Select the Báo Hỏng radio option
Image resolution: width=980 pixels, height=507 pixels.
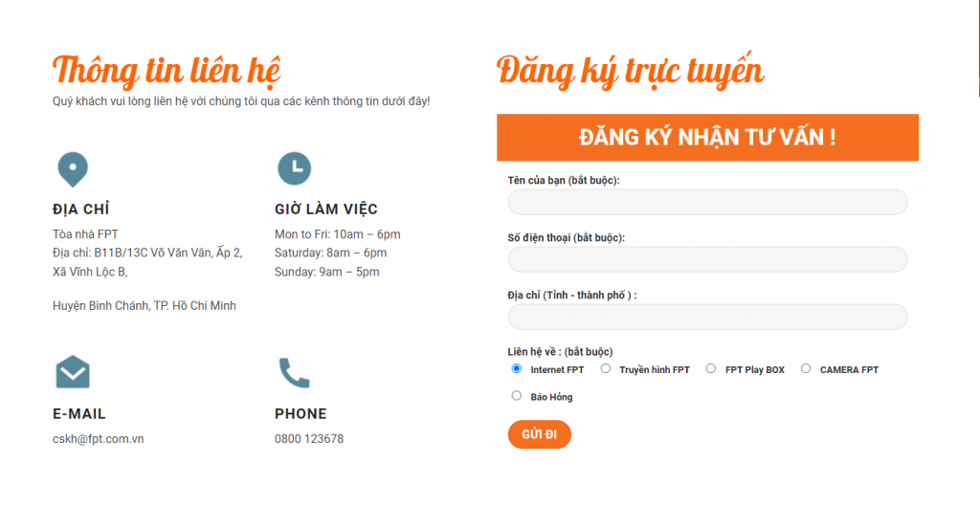[516, 395]
